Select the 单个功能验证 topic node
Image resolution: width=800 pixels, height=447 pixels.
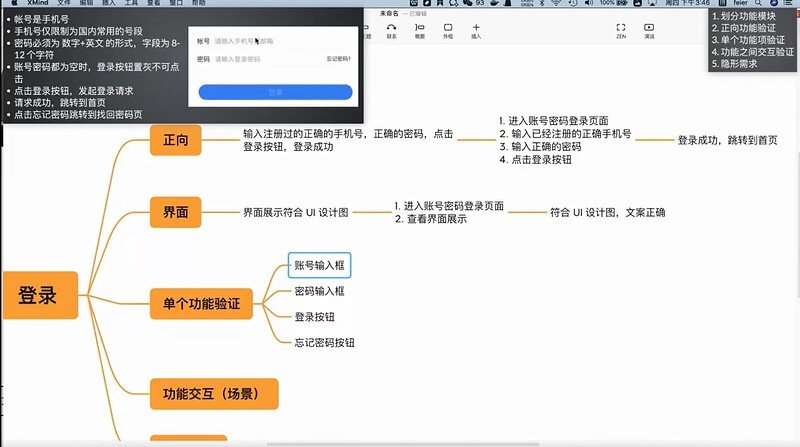(201, 304)
